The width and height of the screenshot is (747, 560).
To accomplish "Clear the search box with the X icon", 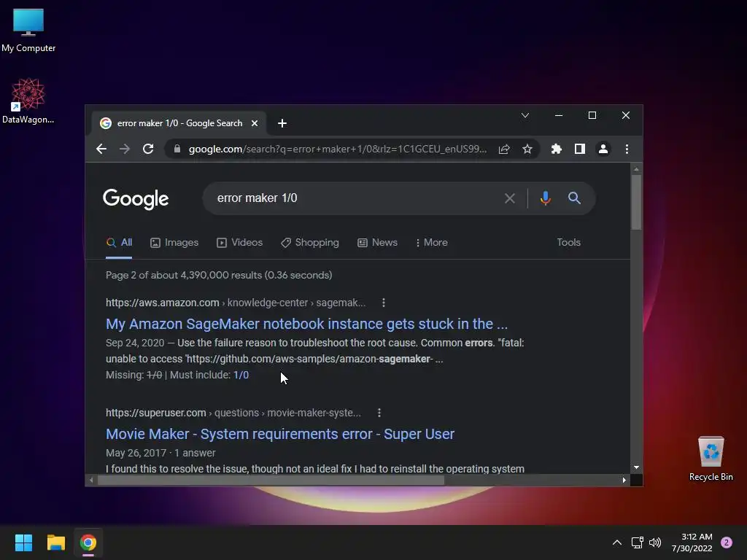I will (x=510, y=198).
